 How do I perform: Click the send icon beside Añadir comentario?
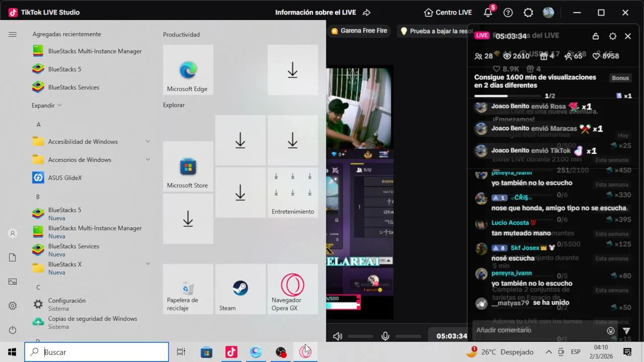626,330
